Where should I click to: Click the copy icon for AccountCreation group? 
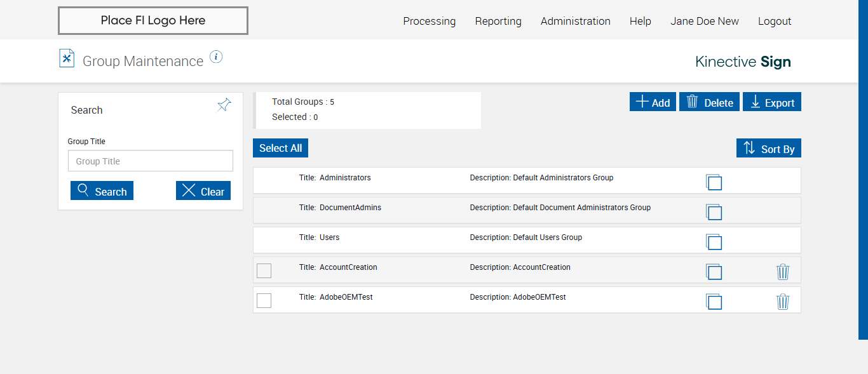click(x=714, y=272)
